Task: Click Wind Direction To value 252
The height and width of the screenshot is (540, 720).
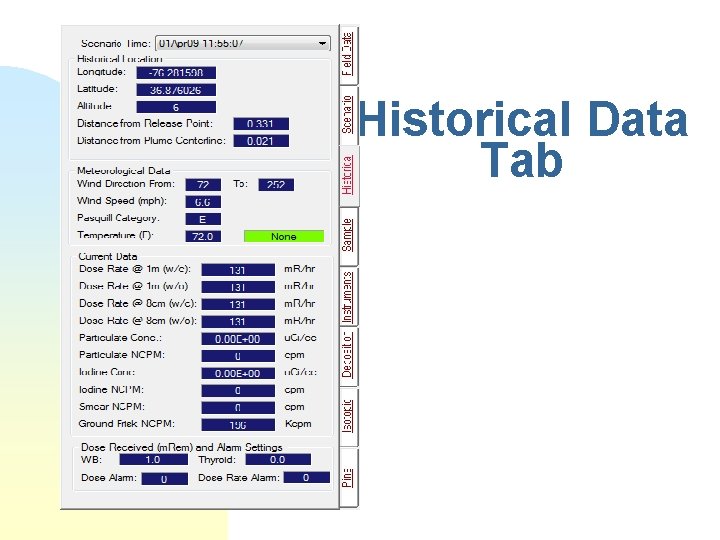Action: 276,185
